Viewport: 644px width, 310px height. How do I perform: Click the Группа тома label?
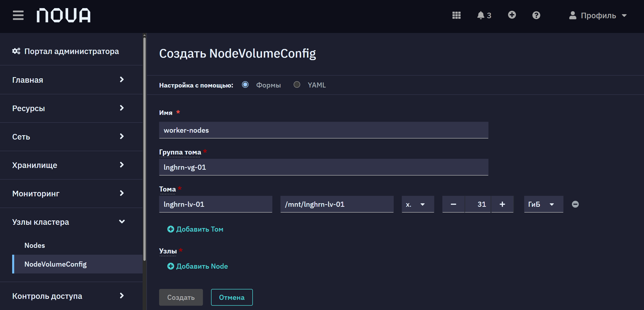coord(180,152)
